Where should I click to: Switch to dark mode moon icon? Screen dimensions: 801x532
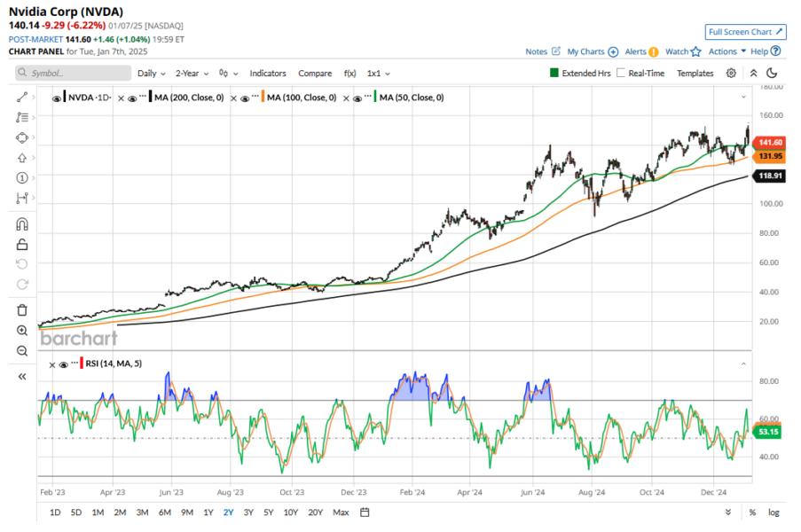coord(772,74)
